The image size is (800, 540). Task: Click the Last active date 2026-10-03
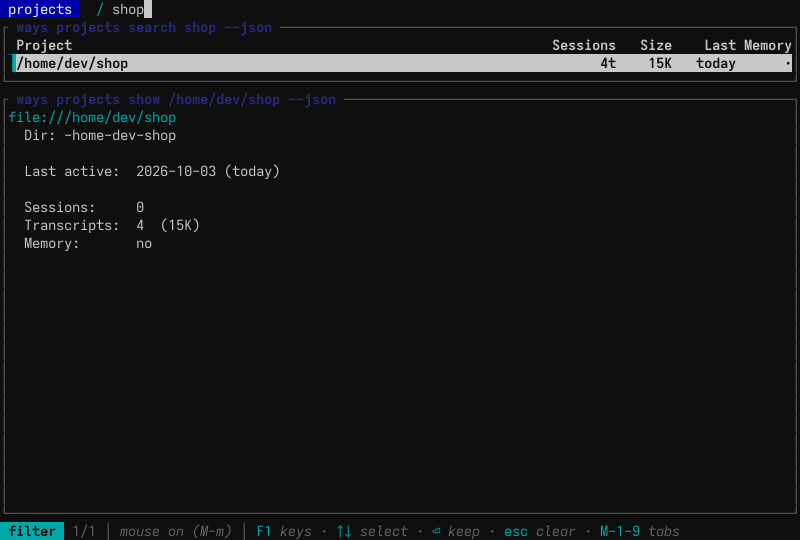click(x=176, y=171)
